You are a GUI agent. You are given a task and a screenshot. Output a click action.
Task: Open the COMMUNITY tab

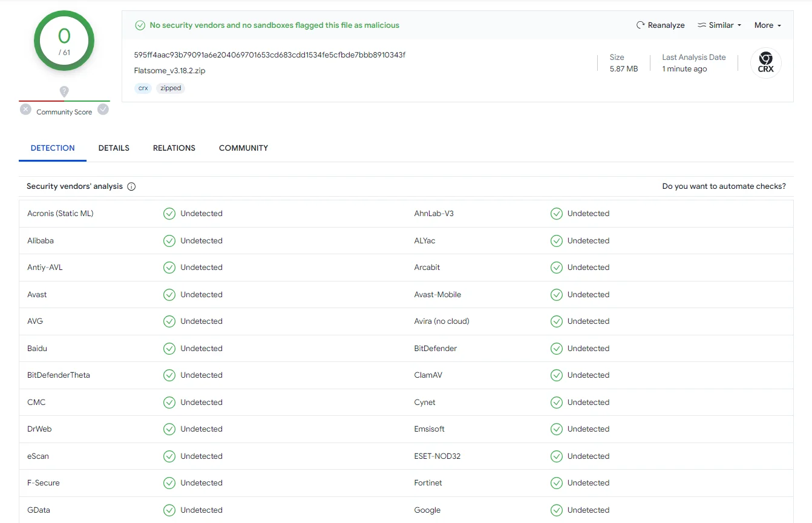pyautogui.click(x=243, y=148)
